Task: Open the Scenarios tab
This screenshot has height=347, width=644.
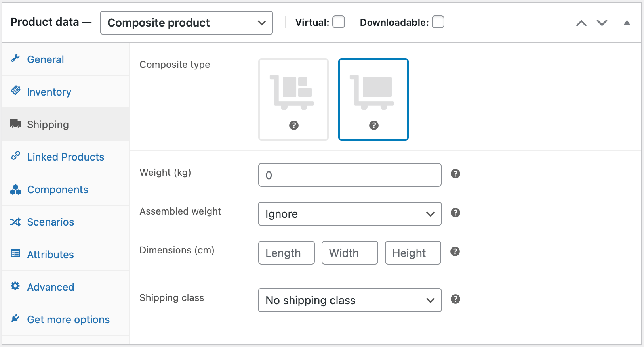Action: pyautogui.click(x=50, y=222)
